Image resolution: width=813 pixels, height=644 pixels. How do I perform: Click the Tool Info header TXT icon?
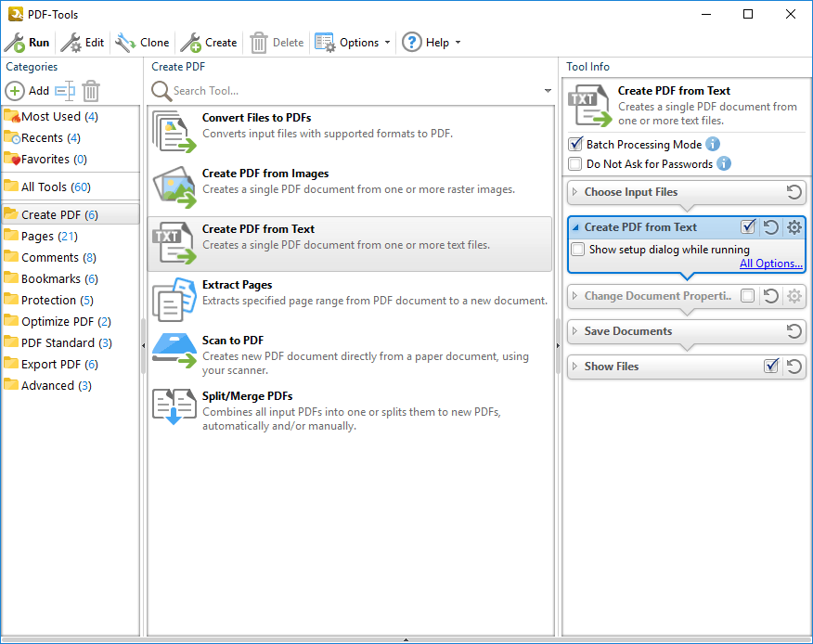click(590, 106)
